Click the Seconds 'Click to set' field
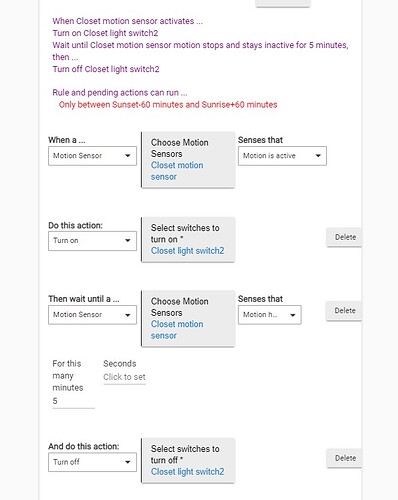Viewport: 398px width, 500px height. pyautogui.click(x=124, y=377)
